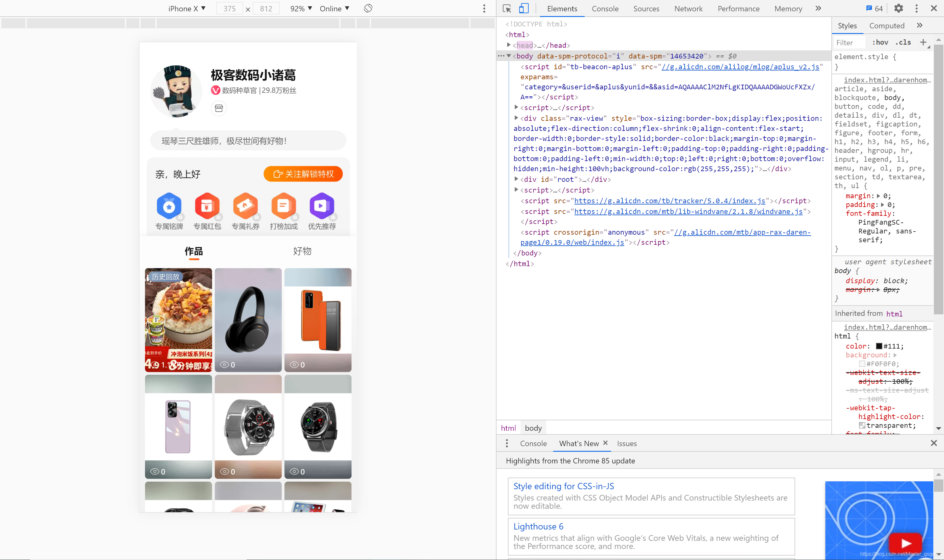Tap the 专属铭牌 badge icon
Viewport: 944px width, 560px height.
[169, 206]
